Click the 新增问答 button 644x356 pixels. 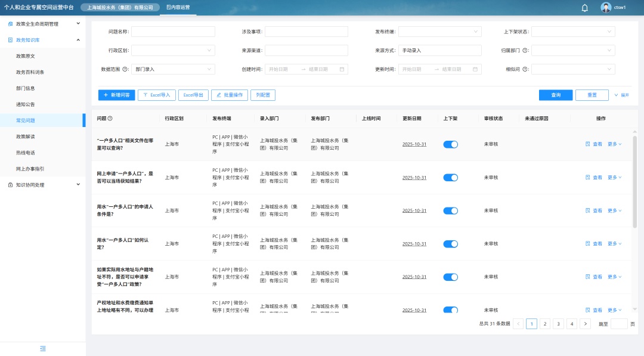tap(116, 95)
